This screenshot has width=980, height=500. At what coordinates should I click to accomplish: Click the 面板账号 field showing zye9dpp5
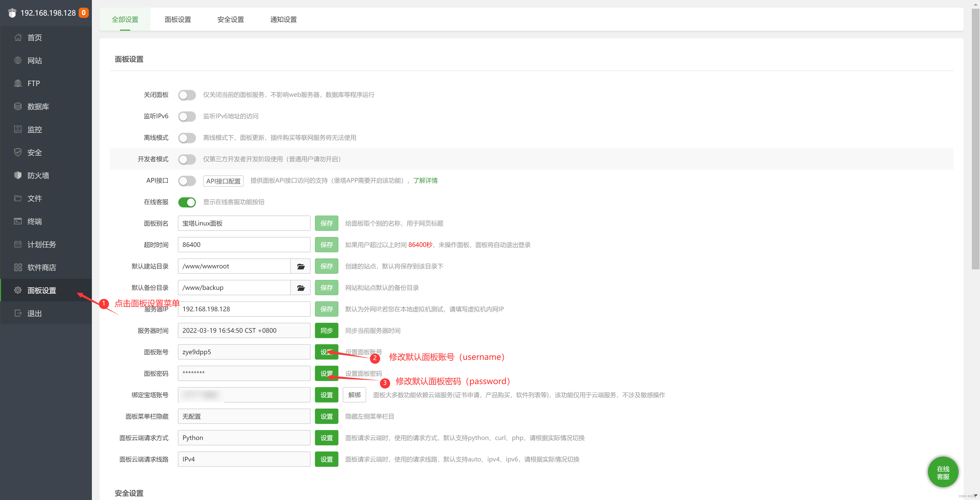(x=244, y=352)
